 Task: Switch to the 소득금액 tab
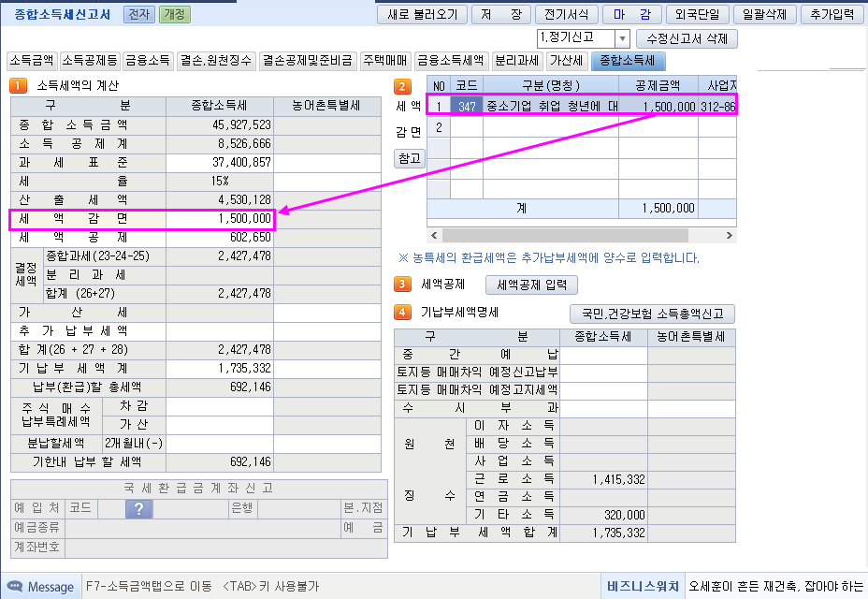tap(32, 61)
